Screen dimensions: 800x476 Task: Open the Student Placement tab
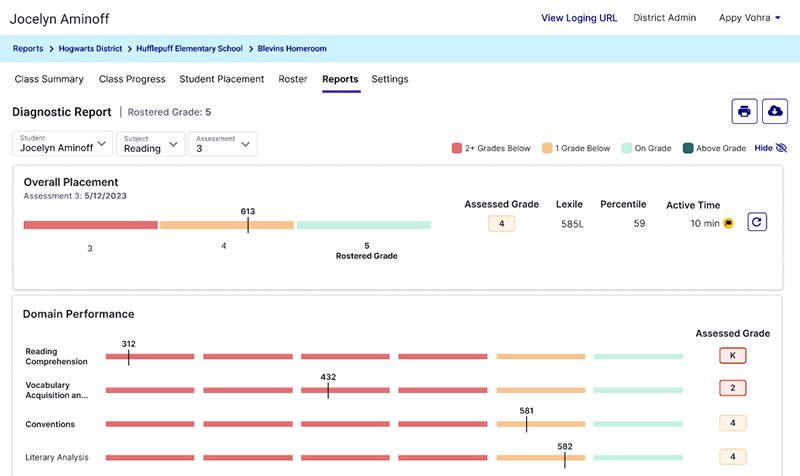click(x=221, y=79)
